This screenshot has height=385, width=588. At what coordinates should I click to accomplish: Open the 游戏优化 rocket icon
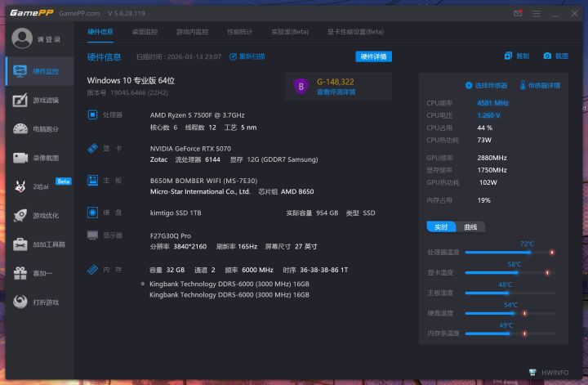pos(20,215)
